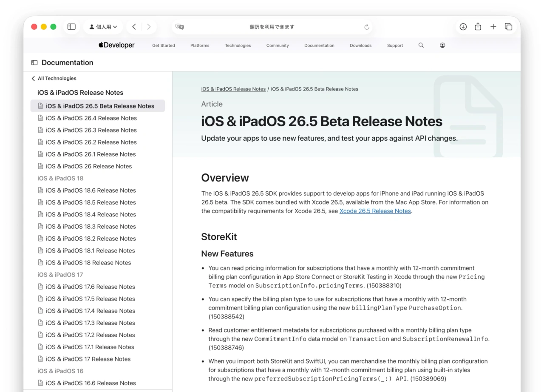Open a new tab with plus icon
544x392 pixels.
pos(493,27)
